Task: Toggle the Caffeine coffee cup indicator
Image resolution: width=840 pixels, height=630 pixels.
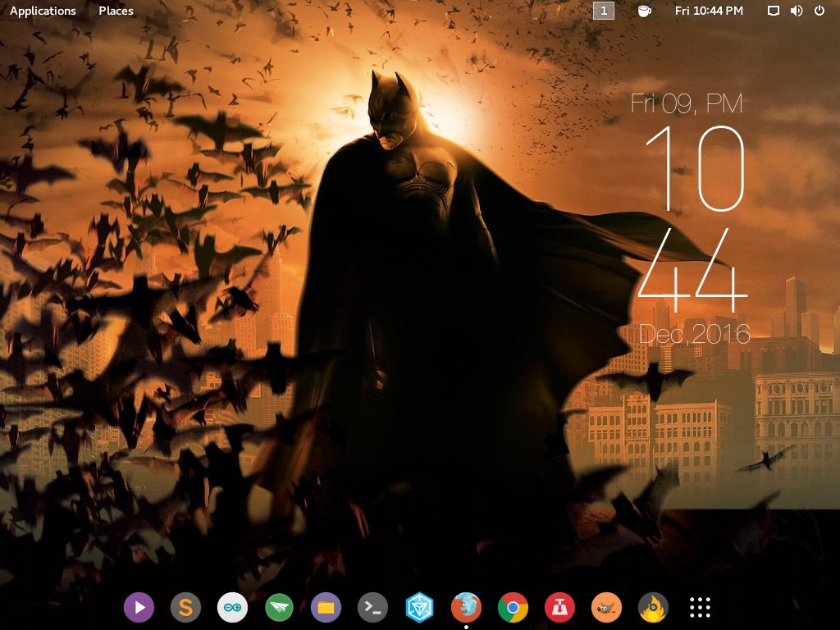Action: [x=645, y=11]
